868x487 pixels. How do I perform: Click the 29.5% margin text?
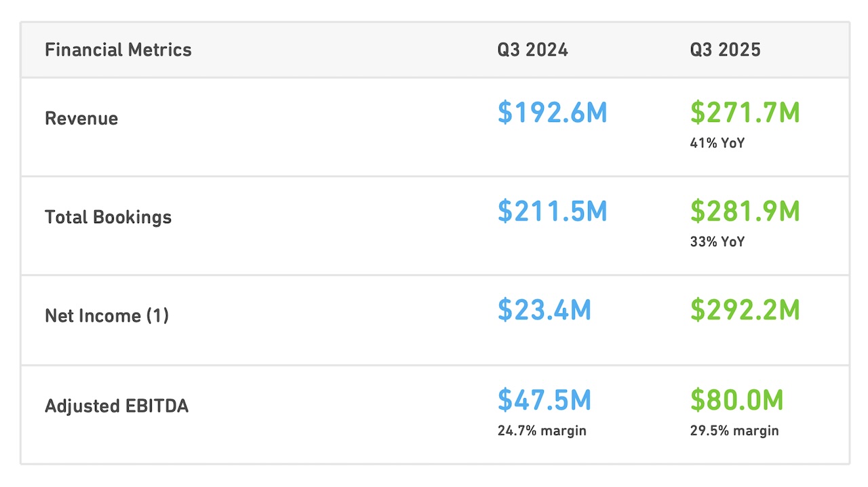tap(734, 431)
